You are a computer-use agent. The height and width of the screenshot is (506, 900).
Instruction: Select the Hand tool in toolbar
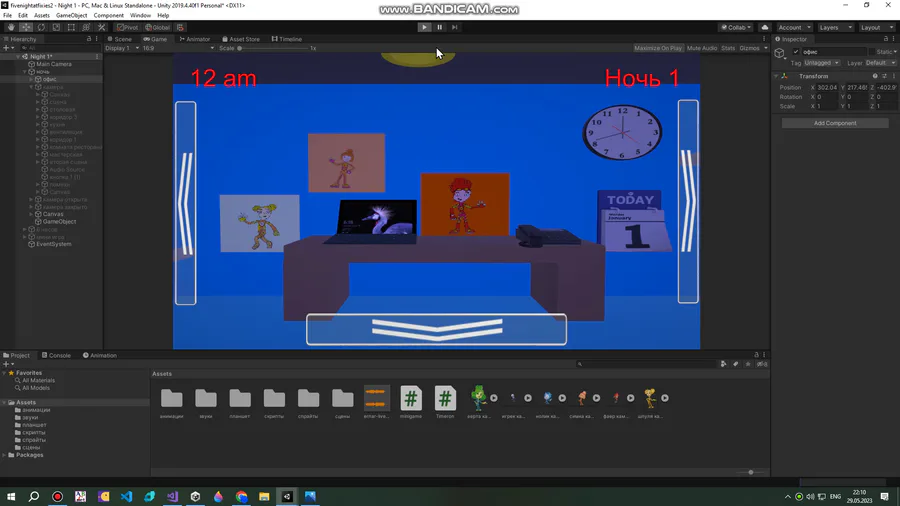[x=11, y=27]
